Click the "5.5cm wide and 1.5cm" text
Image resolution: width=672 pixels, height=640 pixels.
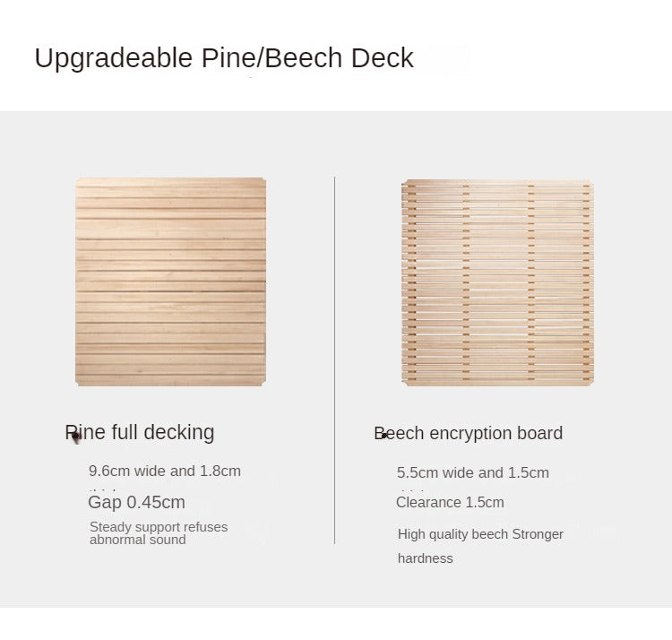tap(473, 472)
